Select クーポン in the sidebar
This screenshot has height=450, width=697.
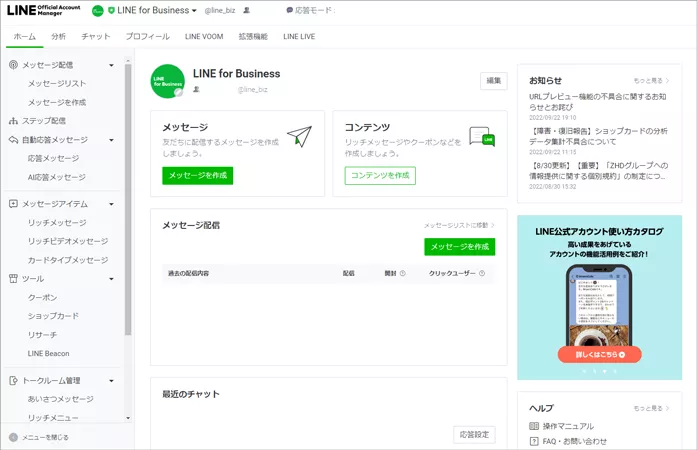pos(42,297)
